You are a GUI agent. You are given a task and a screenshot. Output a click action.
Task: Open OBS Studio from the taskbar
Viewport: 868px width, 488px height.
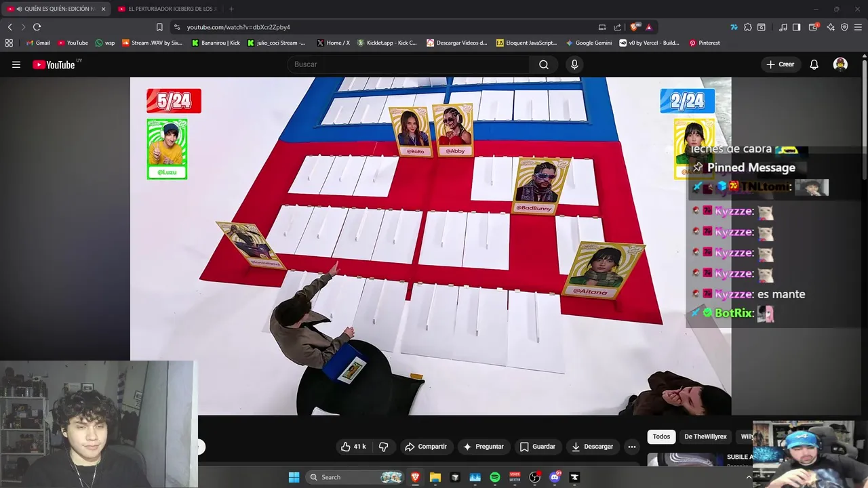tap(534, 477)
